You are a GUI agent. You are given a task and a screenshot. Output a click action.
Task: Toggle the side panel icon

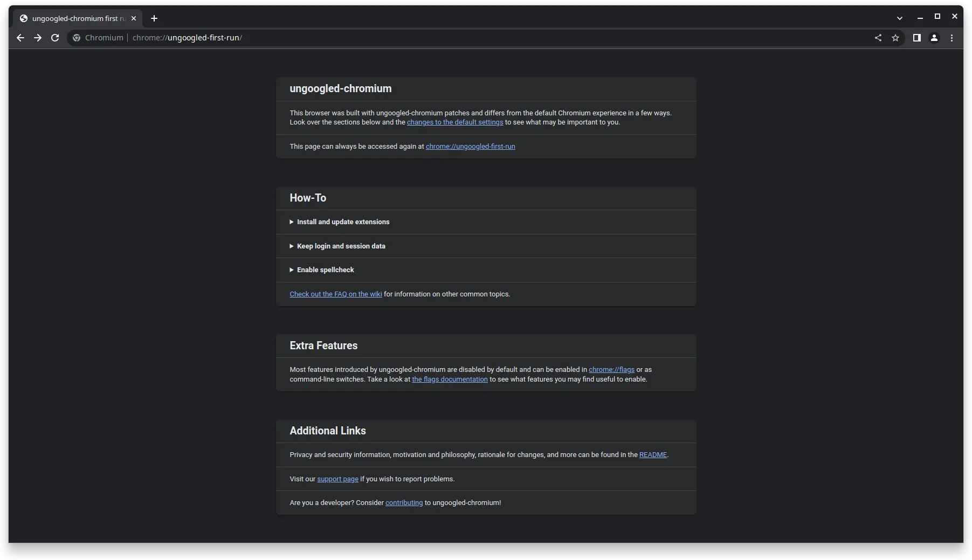(x=916, y=38)
